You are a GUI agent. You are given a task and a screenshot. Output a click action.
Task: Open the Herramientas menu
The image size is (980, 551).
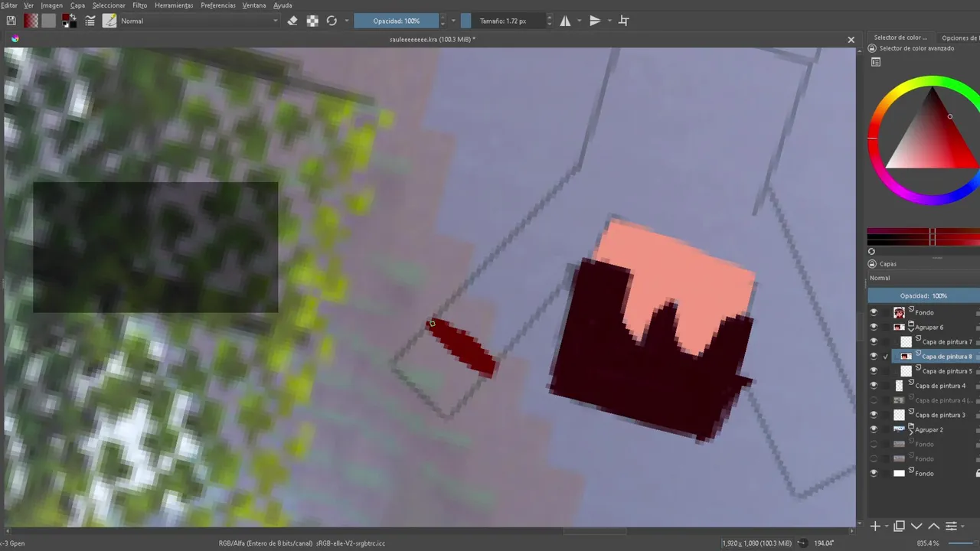click(174, 5)
